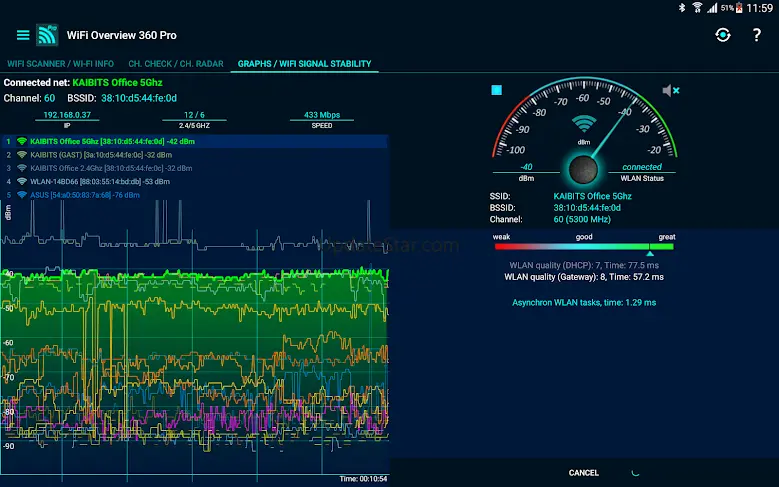
Task: Toggle the blue square gauge button
Action: pos(496,90)
